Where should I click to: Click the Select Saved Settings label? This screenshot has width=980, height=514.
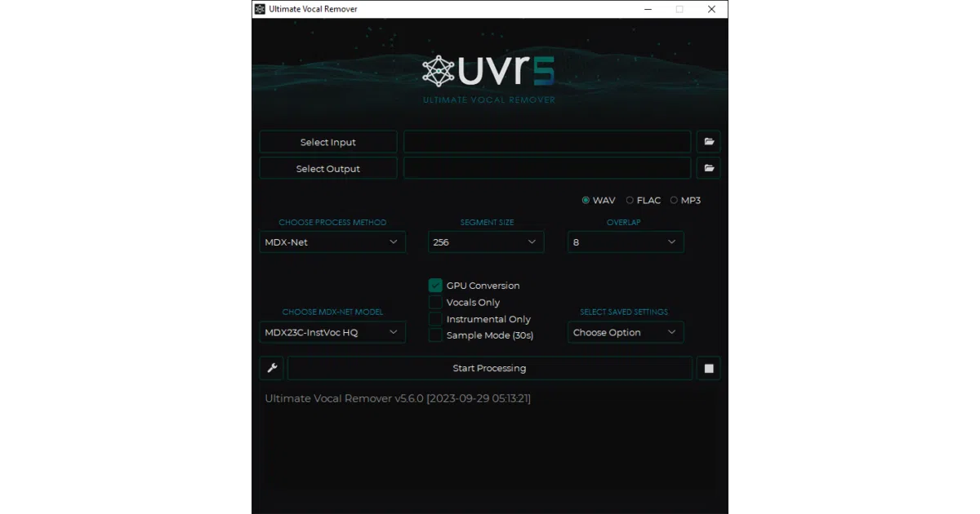(624, 312)
